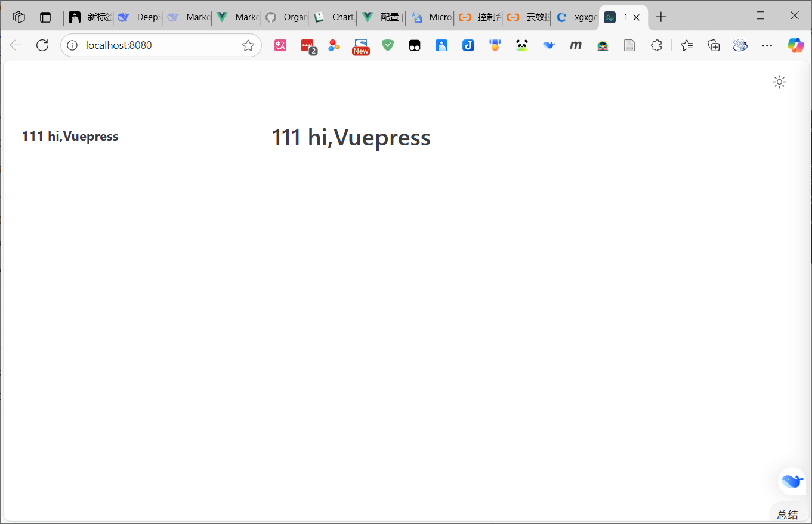
Task: Close the active tab
Action: tap(637, 17)
